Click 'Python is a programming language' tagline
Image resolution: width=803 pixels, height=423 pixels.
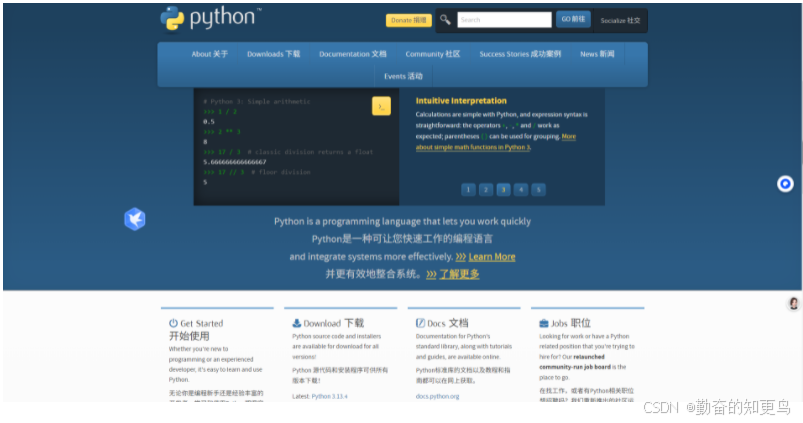point(402,221)
